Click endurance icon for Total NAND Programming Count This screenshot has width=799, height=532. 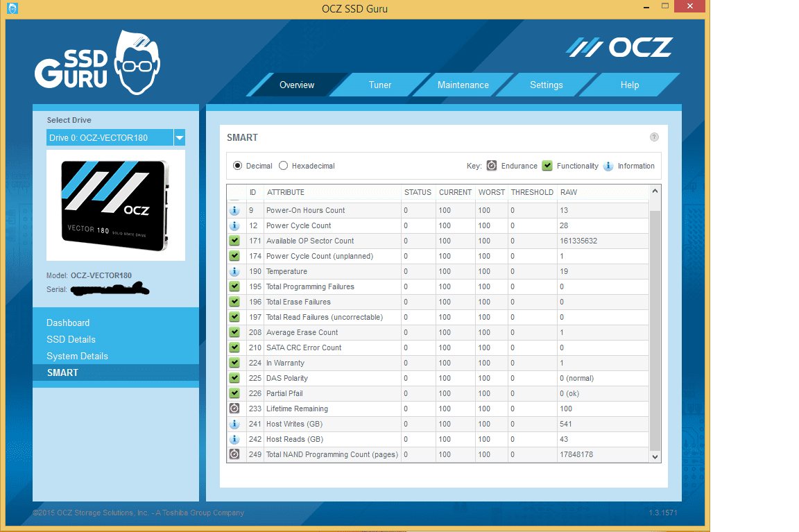[234, 454]
